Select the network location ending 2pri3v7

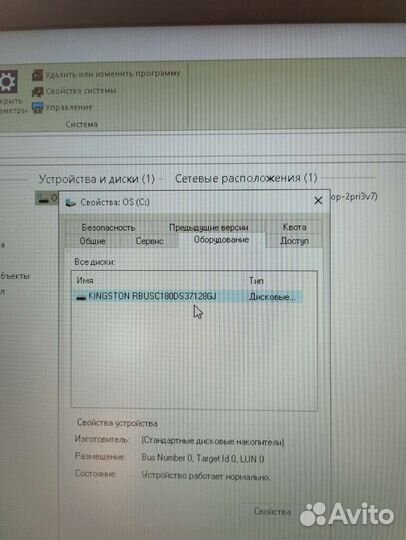click(354, 197)
